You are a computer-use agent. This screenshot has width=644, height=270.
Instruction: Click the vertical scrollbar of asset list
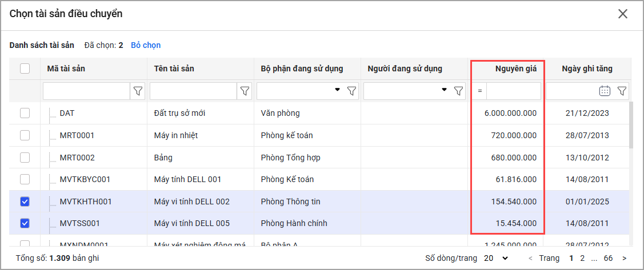click(631, 126)
